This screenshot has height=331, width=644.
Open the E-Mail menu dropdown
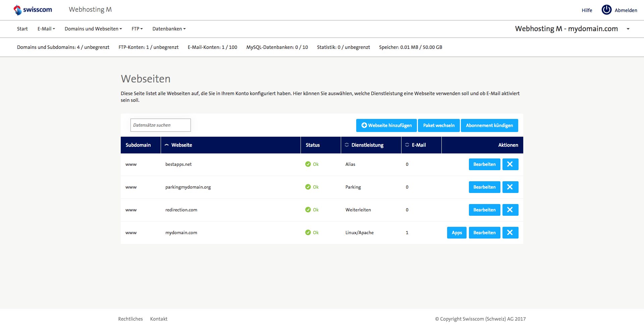(x=46, y=29)
